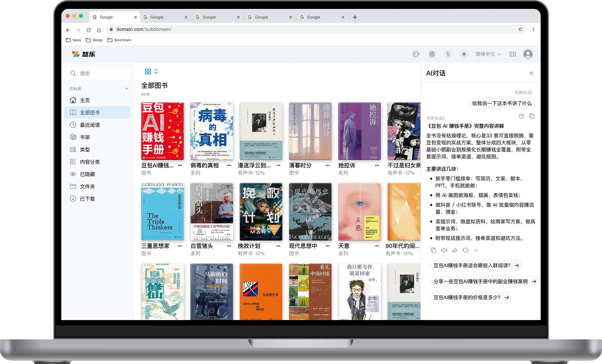Open the Benchmark bookmarks folder
This screenshot has height=364, width=602.
tap(119, 40)
